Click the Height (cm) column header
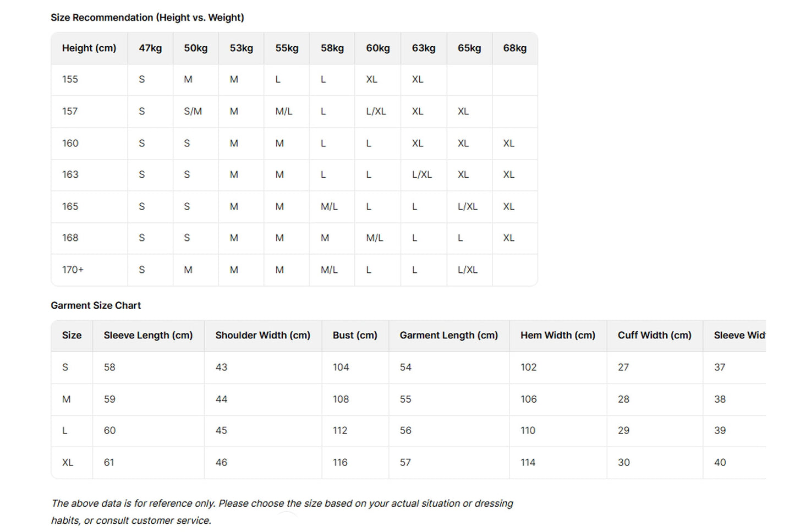This screenshot has width=795, height=532. (89, 48)
